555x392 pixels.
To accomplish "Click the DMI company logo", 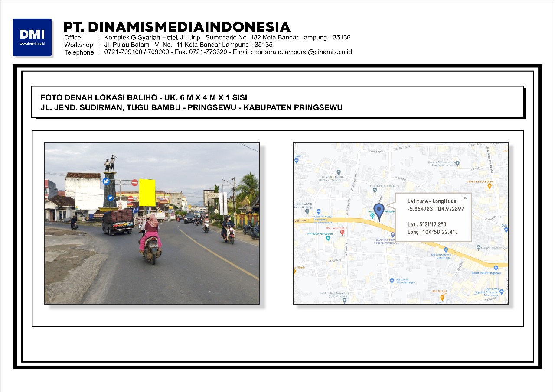I will pos(33,37).
